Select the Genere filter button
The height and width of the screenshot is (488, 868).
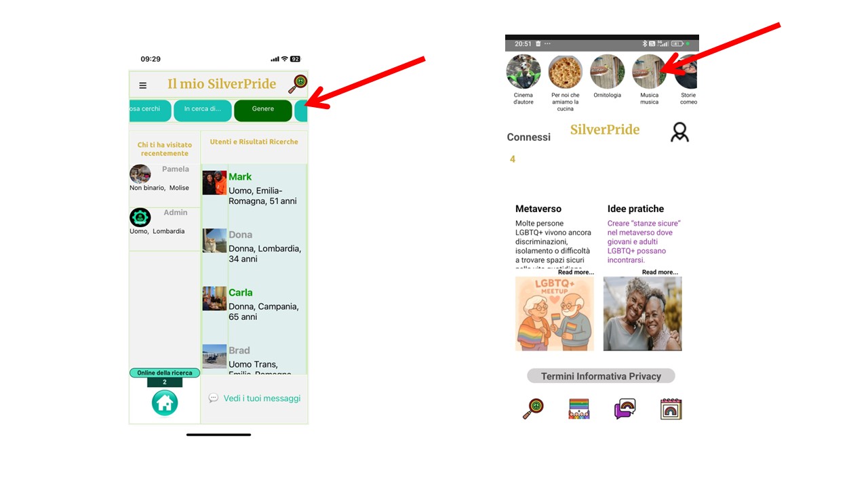click(263, 110)
